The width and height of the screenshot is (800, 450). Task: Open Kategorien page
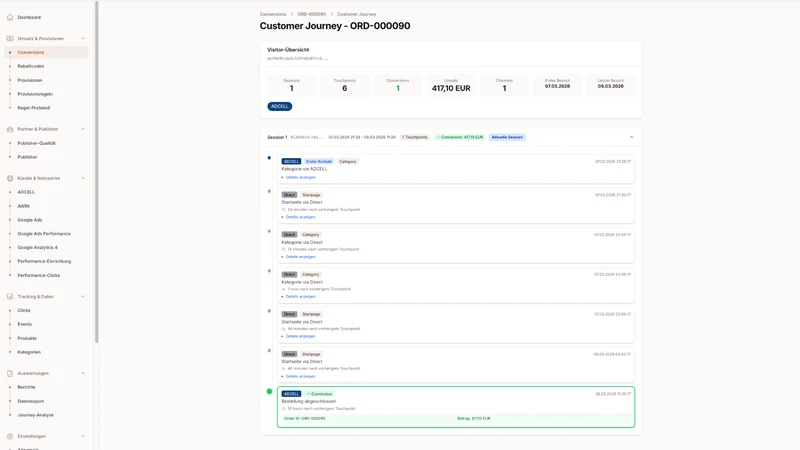click(x=29, y=352)
